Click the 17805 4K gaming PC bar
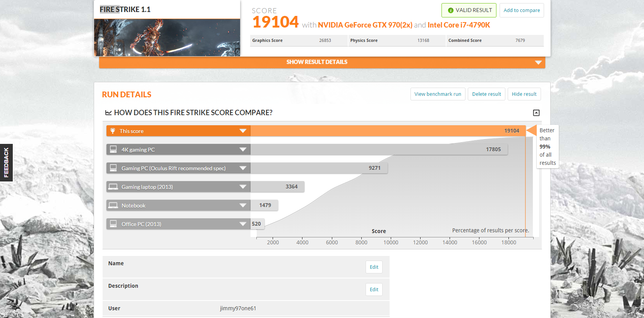The height and width of the screenshot is (318, 644). [x=379, y=149]
